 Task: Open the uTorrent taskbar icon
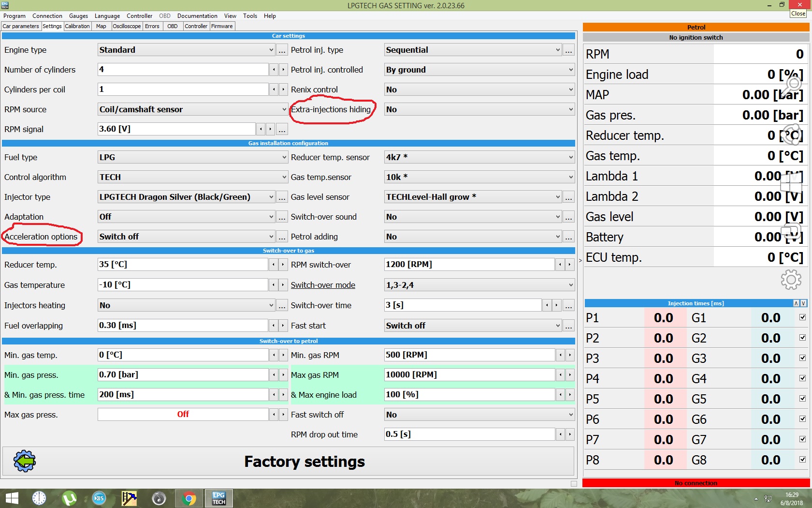(69, 498)
